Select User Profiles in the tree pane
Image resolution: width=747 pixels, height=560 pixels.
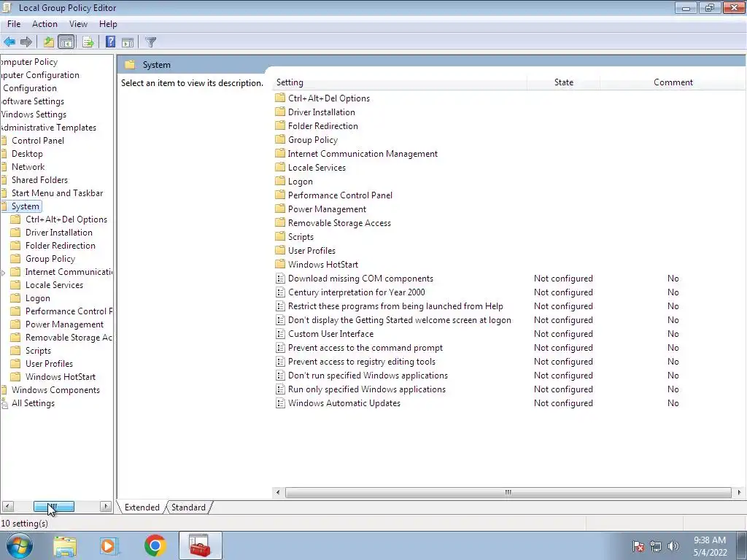[49, 363]
